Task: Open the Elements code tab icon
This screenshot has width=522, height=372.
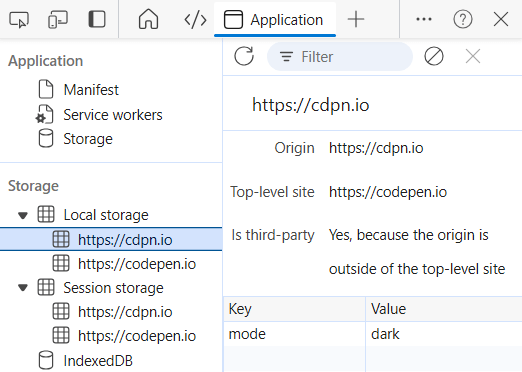Action: [x=195, y=20]
